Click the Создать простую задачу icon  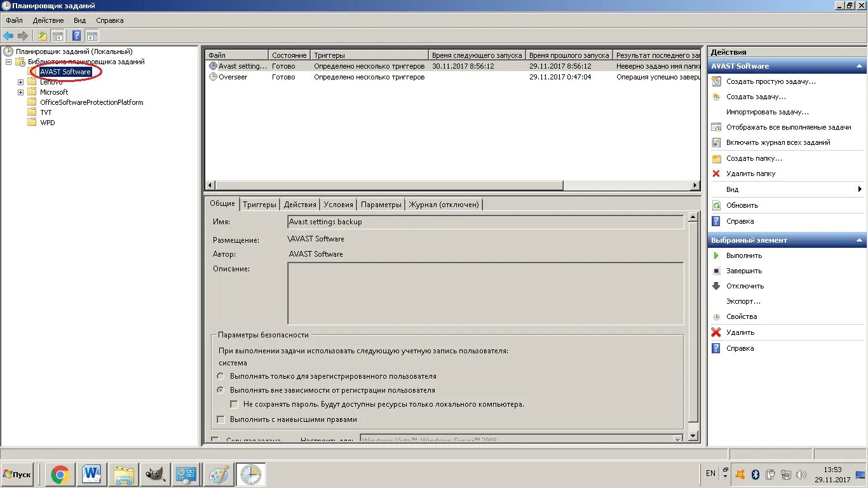coord(716,81)
